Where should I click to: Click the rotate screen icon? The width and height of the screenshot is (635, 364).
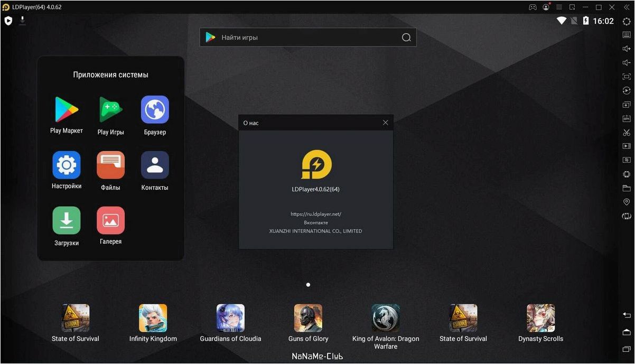pos(627,216)
